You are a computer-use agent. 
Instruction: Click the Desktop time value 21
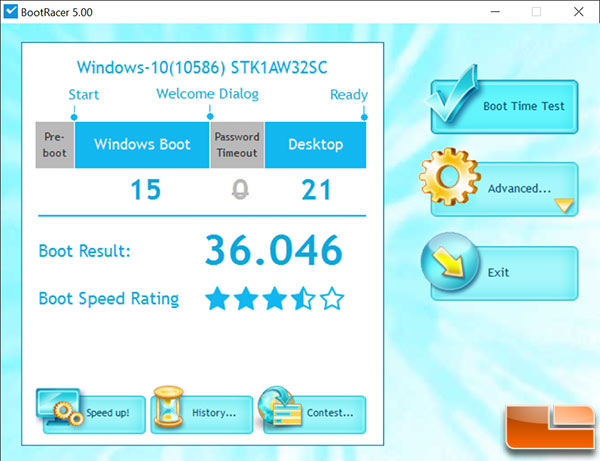pos(316,189)
